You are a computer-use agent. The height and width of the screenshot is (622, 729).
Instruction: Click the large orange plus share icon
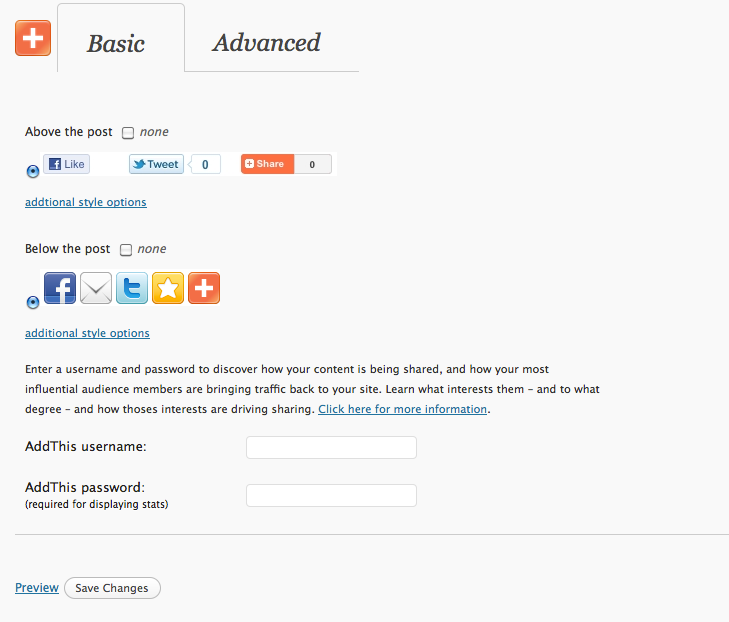point(204,288)
